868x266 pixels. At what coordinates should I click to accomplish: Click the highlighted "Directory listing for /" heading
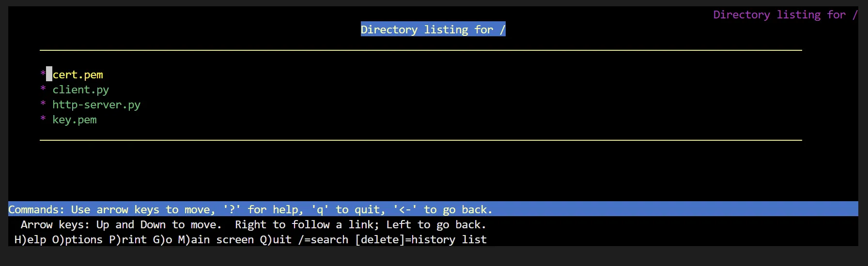coord(433,30)
